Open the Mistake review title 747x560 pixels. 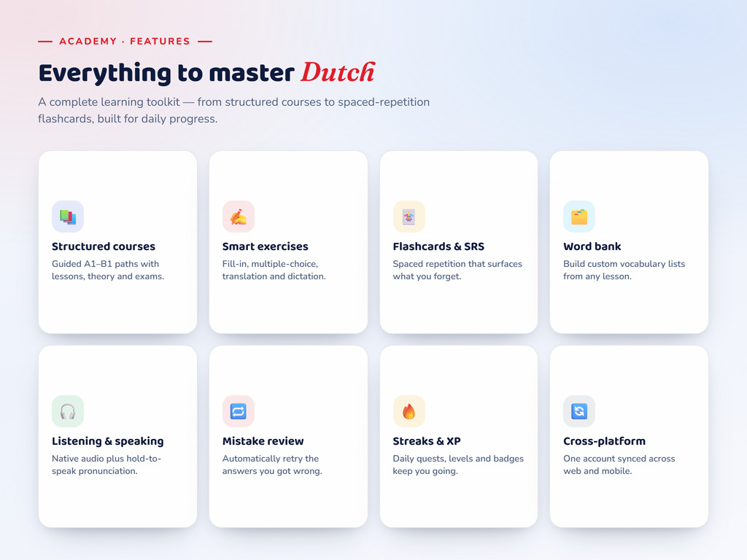(x=263, y=441)
